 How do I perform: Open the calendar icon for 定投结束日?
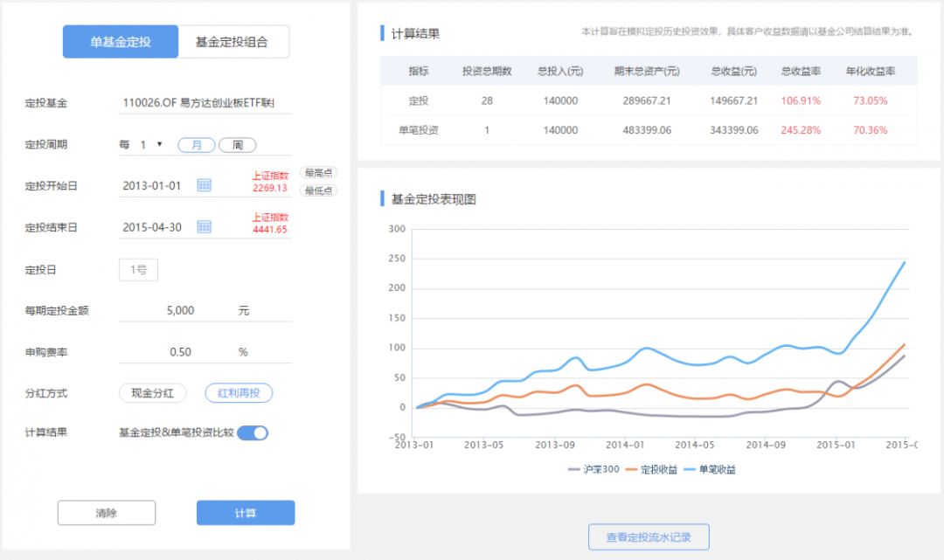204,227
